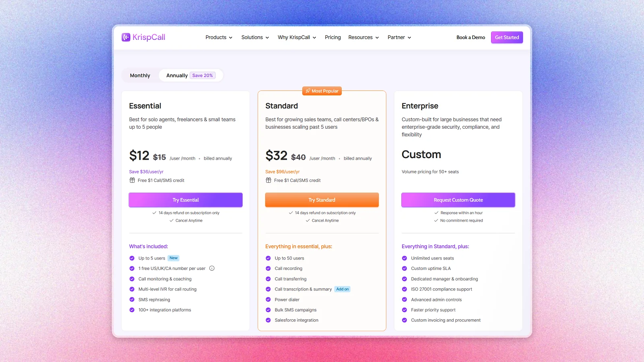Click the Try Essential button
The height and width of the screenshot is (362, 644).
(x=186, y=200)
